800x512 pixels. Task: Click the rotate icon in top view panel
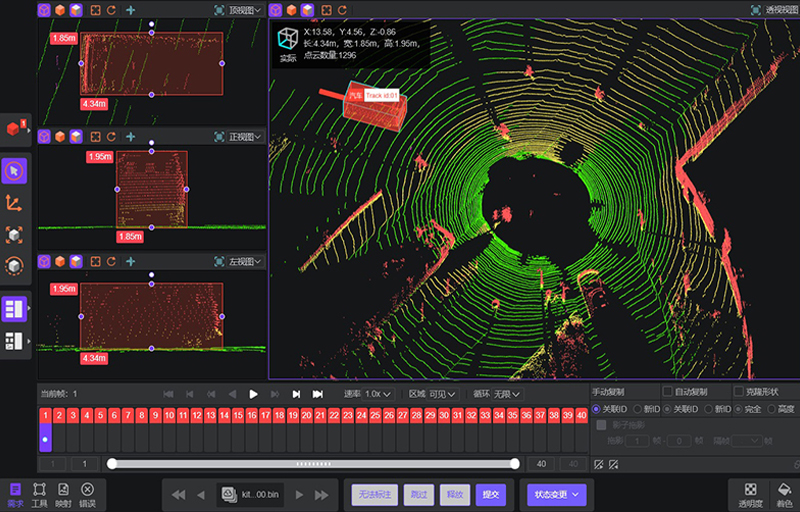pyautogui.click(x=112, y=10)
